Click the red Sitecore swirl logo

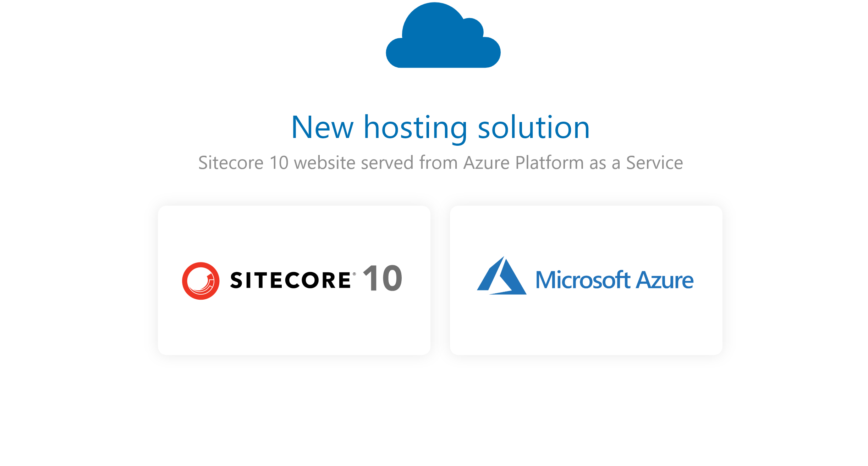pyautogui.click(x=200, y=281)
